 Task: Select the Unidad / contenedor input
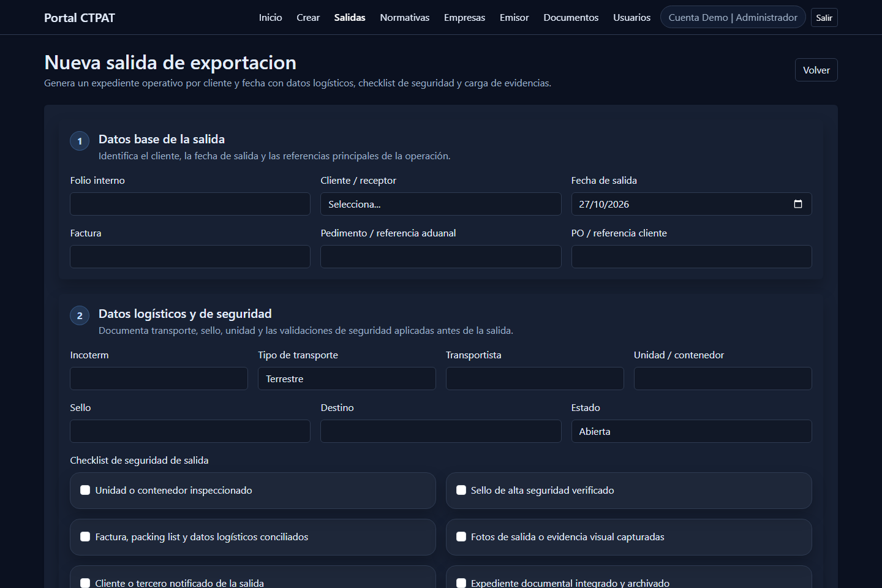point(723,379)
